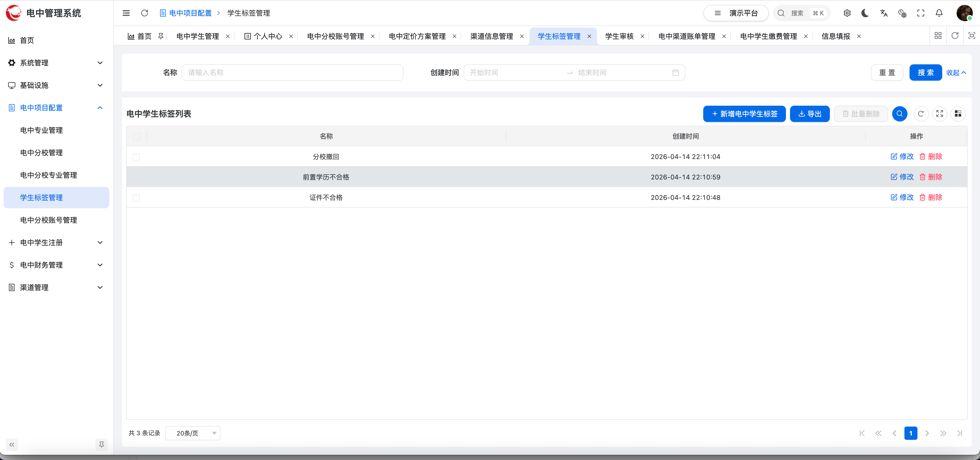Open notifications via the bell icon

click(x=939, y=13)
